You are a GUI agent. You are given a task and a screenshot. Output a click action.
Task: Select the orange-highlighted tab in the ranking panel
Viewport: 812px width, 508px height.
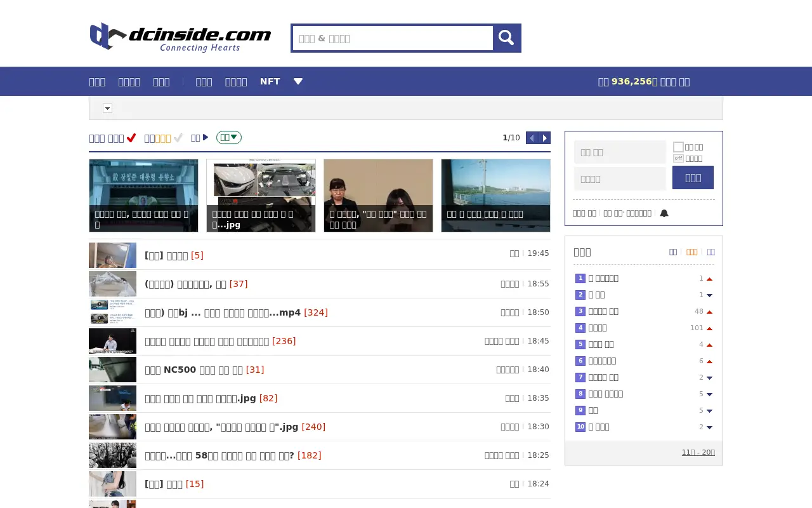(x=691, y=252)
